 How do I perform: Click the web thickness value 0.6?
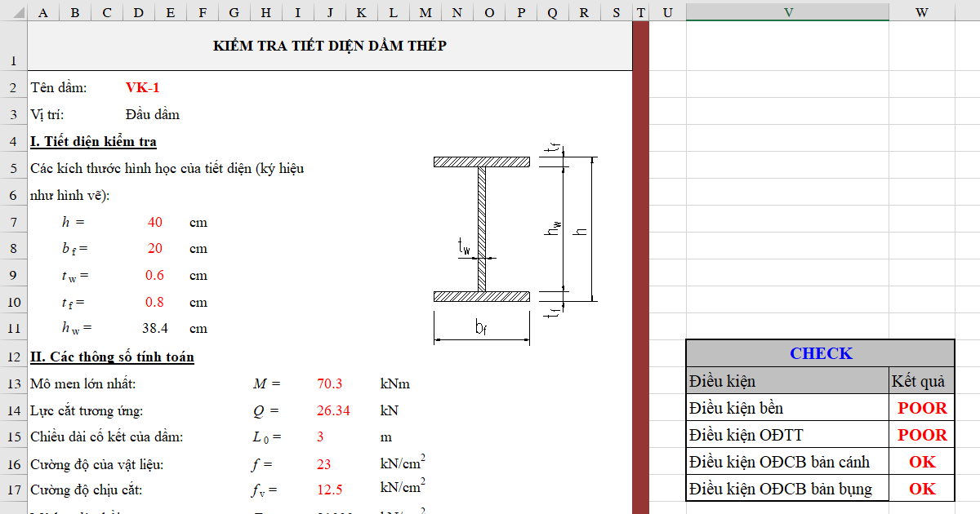pyautogui.click(x=155, y=276)
